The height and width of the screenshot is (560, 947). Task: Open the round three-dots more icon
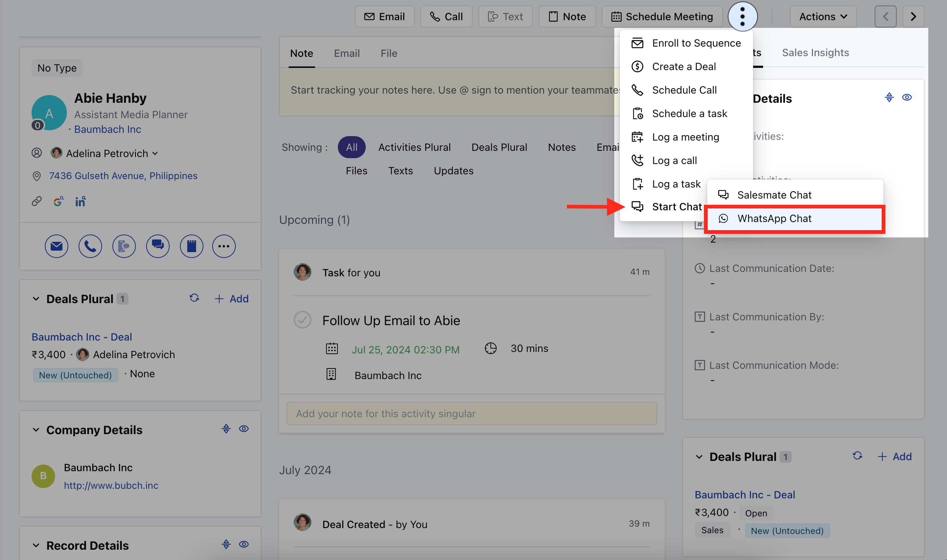point(224,246)
